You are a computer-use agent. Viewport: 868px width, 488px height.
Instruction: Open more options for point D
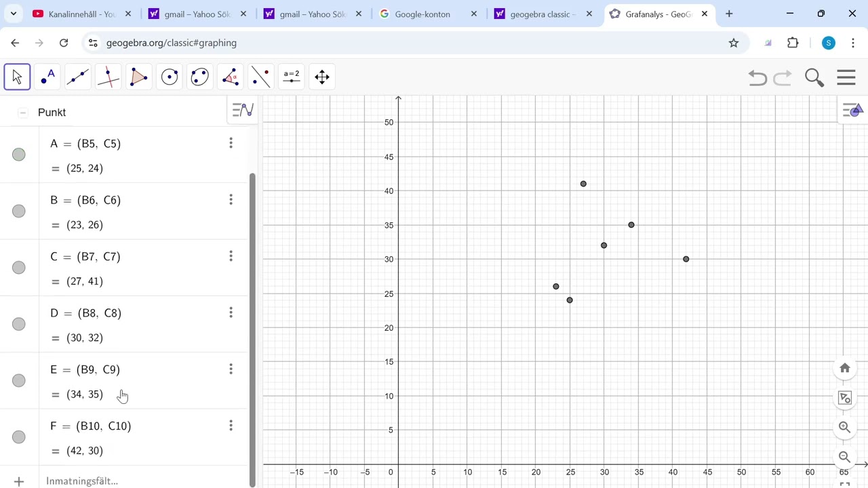click(231, 312)
